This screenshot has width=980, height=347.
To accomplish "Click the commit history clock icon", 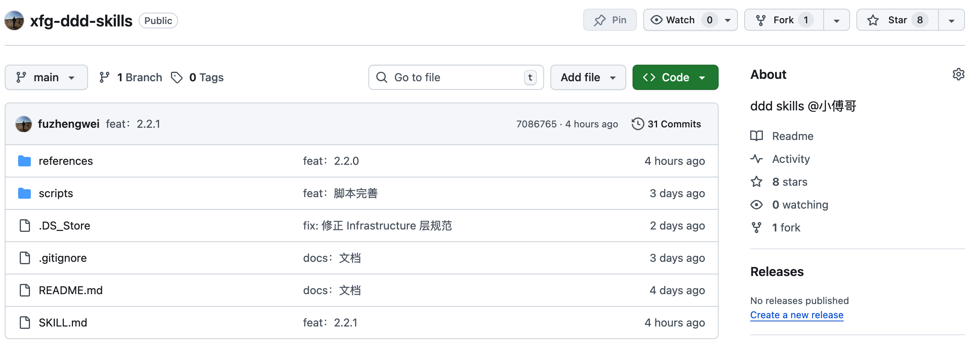I will click(x=637, y=124).
